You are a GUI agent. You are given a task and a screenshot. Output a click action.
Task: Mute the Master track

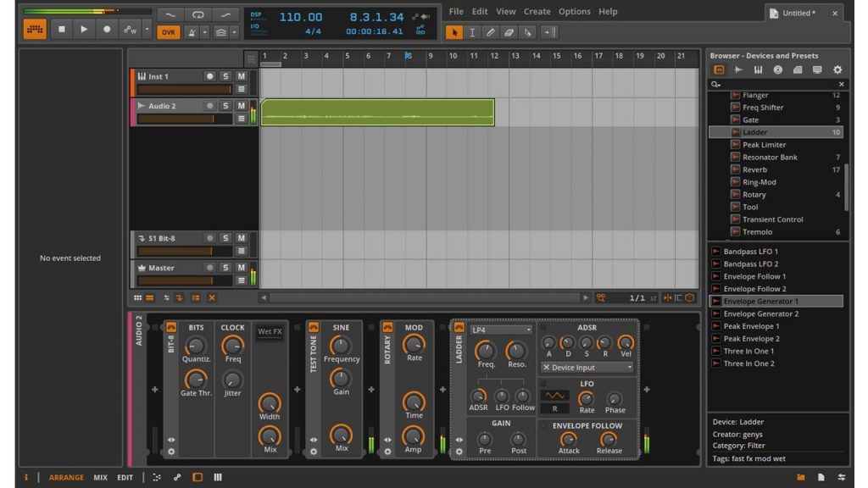click(x=242, y=267)
